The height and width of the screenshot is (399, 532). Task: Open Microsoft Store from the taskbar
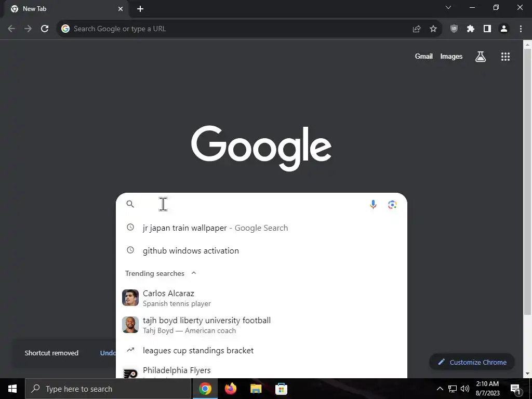pyautogui.click(x=281, y=389)
